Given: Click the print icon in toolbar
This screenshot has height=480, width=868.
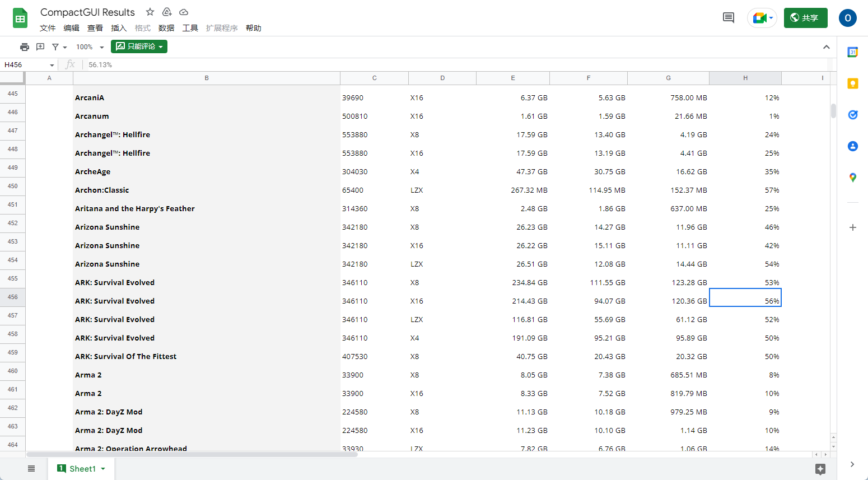Looking at the screenshot, I should pos(24,47).
